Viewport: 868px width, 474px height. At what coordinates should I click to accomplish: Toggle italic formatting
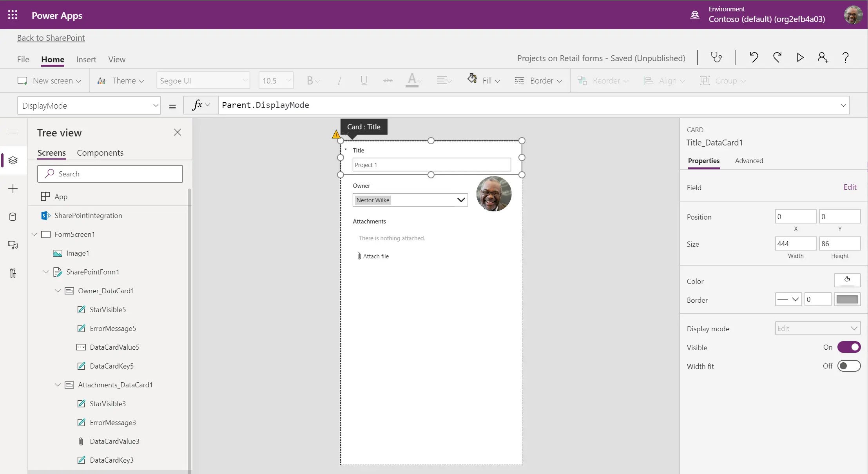[x=339, y=81]
